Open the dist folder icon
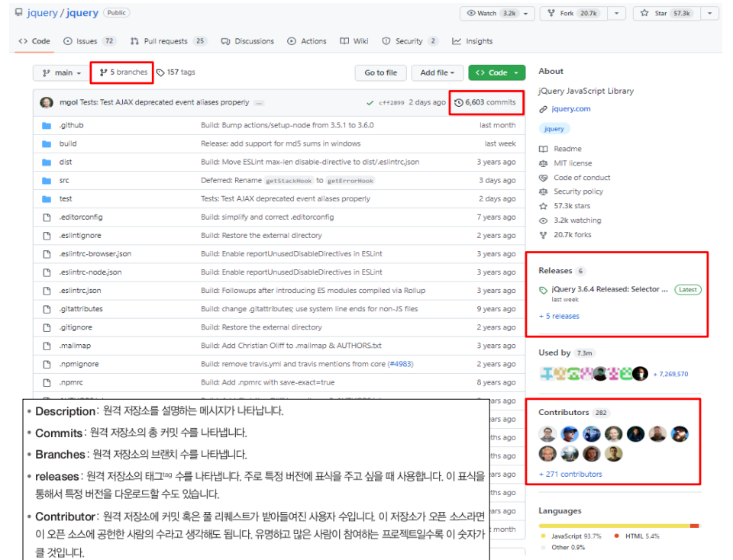The width and height of the screenshot is (733, 560). pyautogui.click(x=47, y=162)
